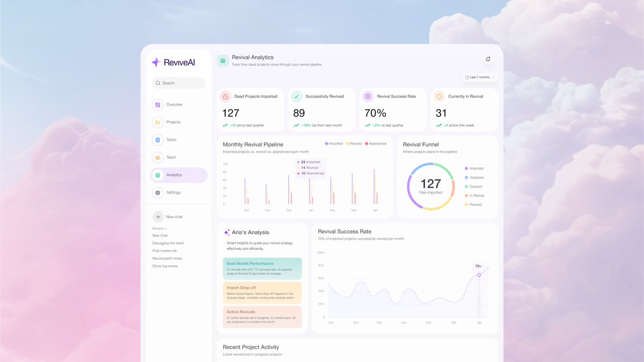
Task: Click '10 Abandoned' in the chart tooltip
Action: [312, 173]
